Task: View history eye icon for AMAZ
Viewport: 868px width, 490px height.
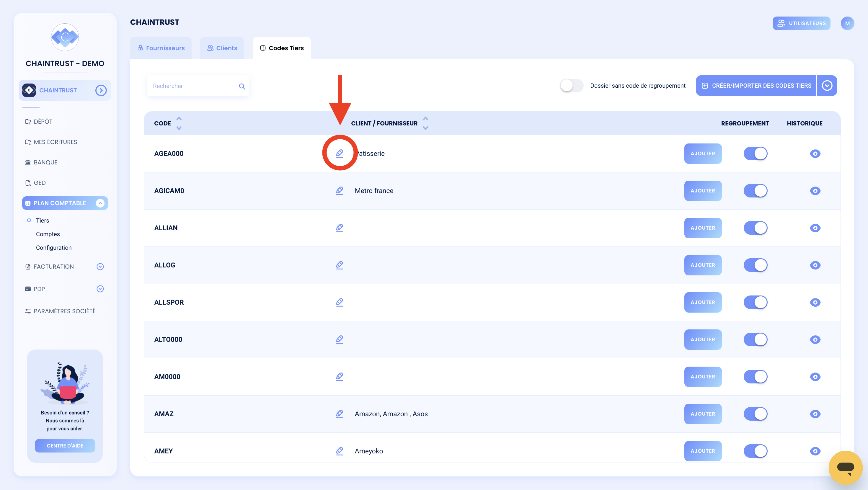Action: [815, 414]
